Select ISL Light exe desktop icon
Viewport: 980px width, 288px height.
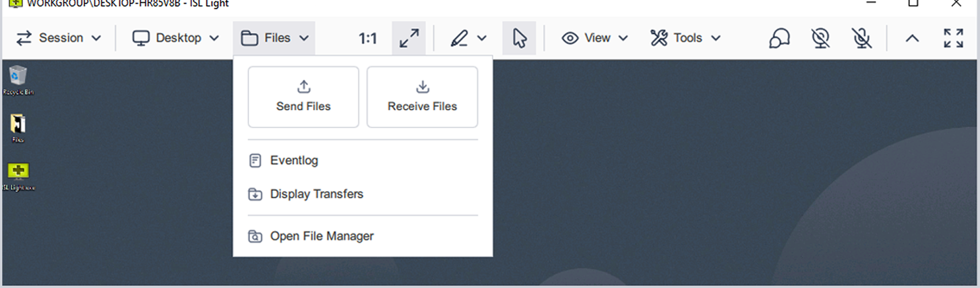18,176
